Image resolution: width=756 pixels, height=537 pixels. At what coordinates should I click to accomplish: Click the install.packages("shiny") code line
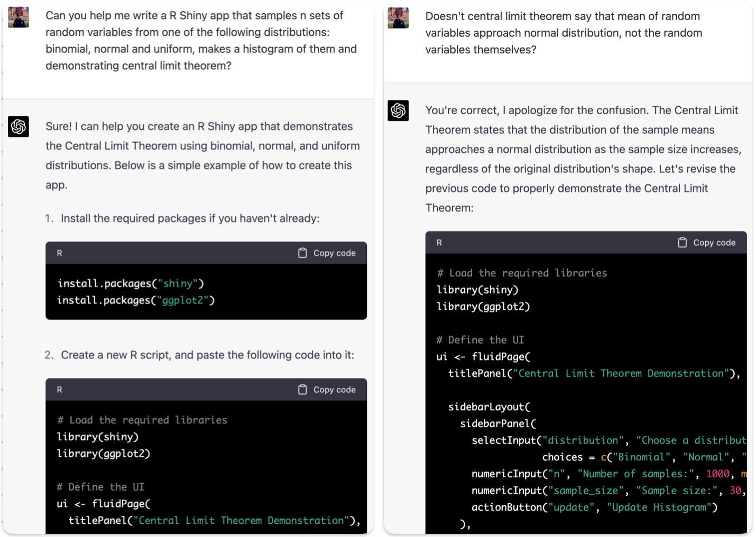(131, 284)
